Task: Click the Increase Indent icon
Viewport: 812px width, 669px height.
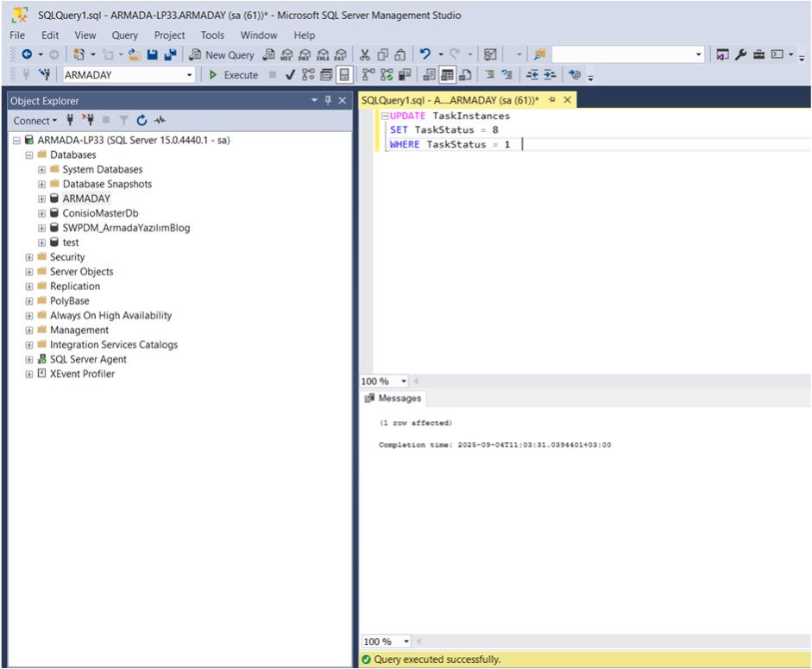Action: tap(550, 74)
